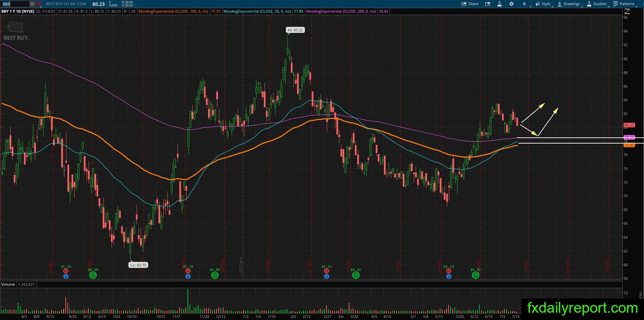
Task: Click the blue lightbulb icon below $1.38 earnings
Action: [x=188, y=276]
